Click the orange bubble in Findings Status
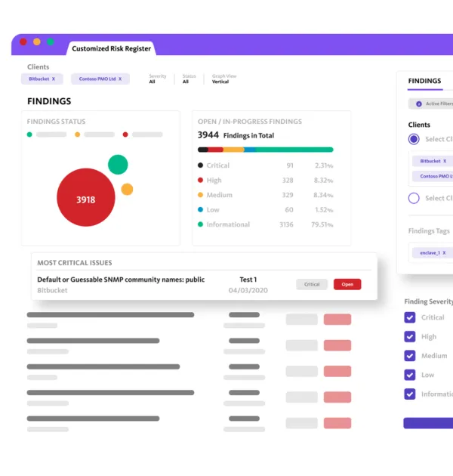This screenshot has height=476, width=453. [x=127, y=190]
